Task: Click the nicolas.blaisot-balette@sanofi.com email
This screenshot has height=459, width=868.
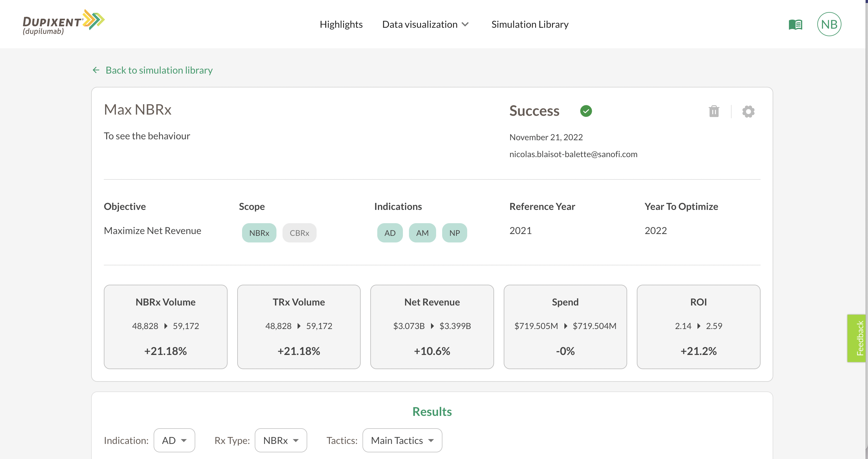Action: pyautogui.click(x=573, y=154)
